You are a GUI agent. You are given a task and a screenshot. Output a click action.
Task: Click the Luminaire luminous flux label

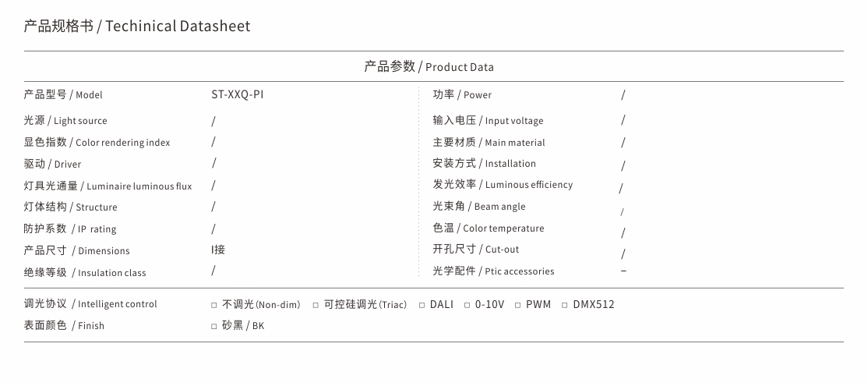[108, 186]
